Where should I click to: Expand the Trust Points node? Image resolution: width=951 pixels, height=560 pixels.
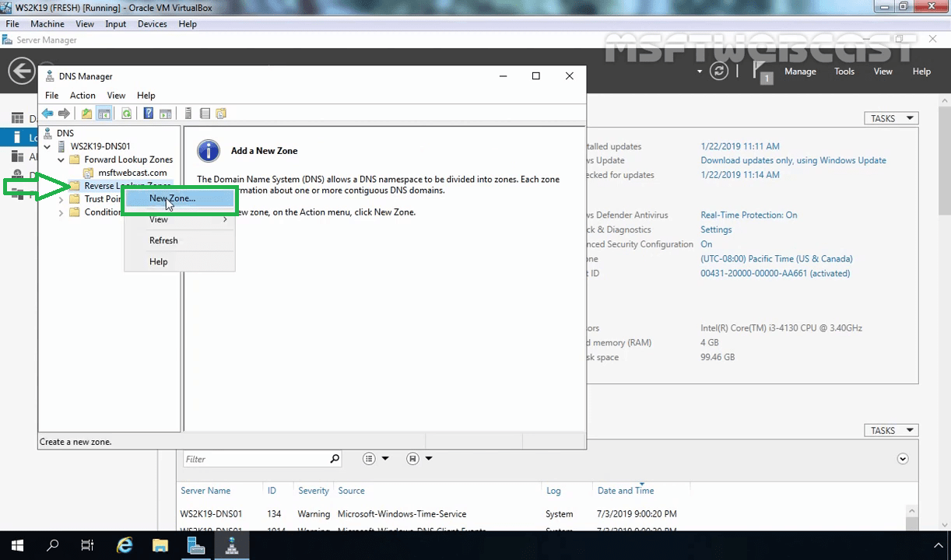coord(61,199)
